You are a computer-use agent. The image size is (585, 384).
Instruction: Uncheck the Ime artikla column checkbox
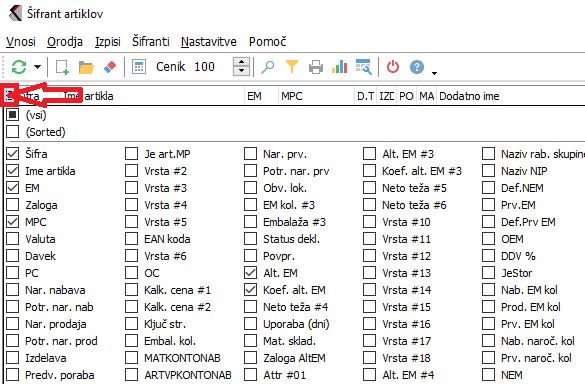[x=13, y=171]
